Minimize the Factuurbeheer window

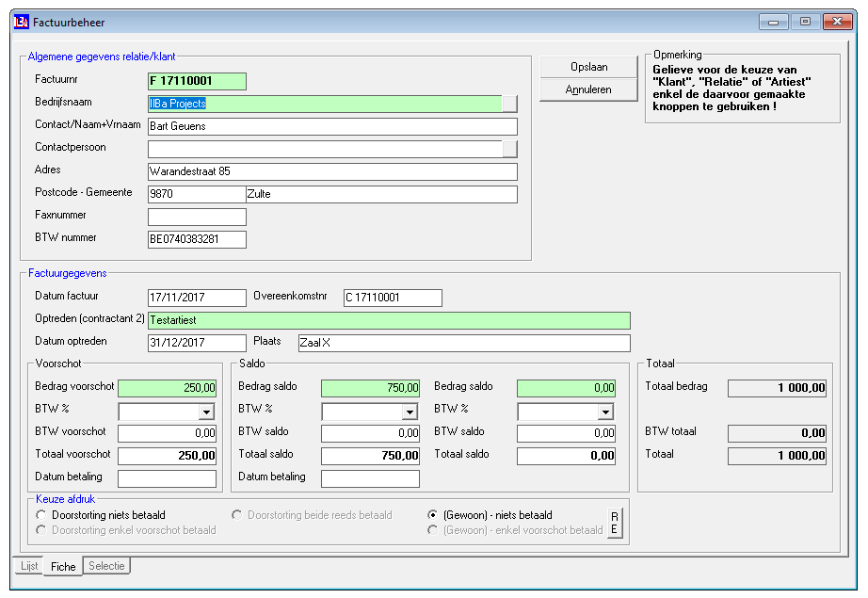(773, 23)
